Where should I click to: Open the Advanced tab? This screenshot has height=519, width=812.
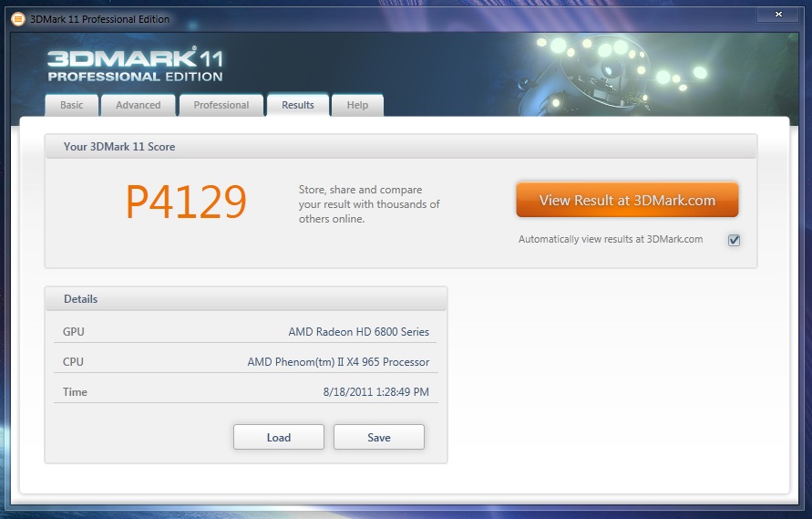(138, 105)
